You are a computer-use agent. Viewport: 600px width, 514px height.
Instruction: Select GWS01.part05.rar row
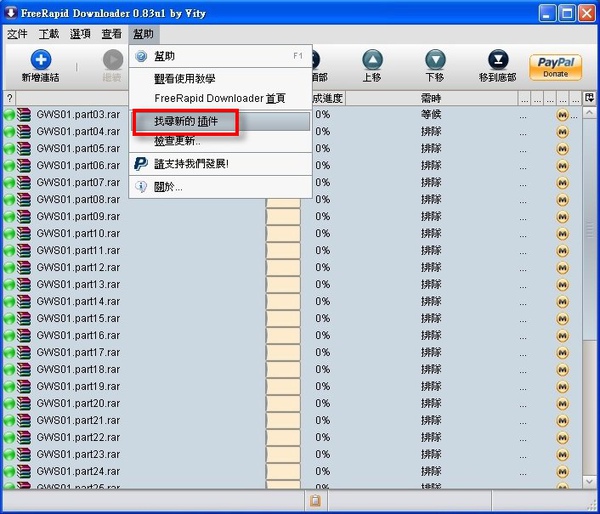293,148
